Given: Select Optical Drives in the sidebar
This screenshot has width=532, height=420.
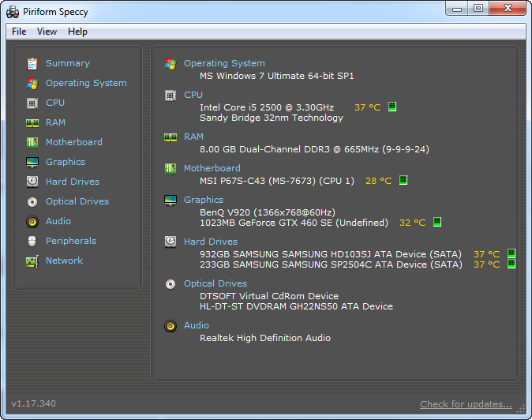Looking at the screenshot, I should click(x=77, y=201).
